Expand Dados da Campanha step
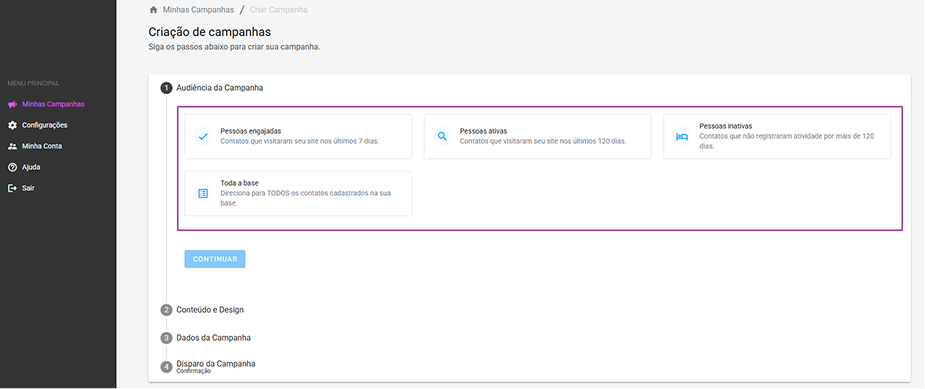Viewport: 925px width, 389px height. pos(214,338)
